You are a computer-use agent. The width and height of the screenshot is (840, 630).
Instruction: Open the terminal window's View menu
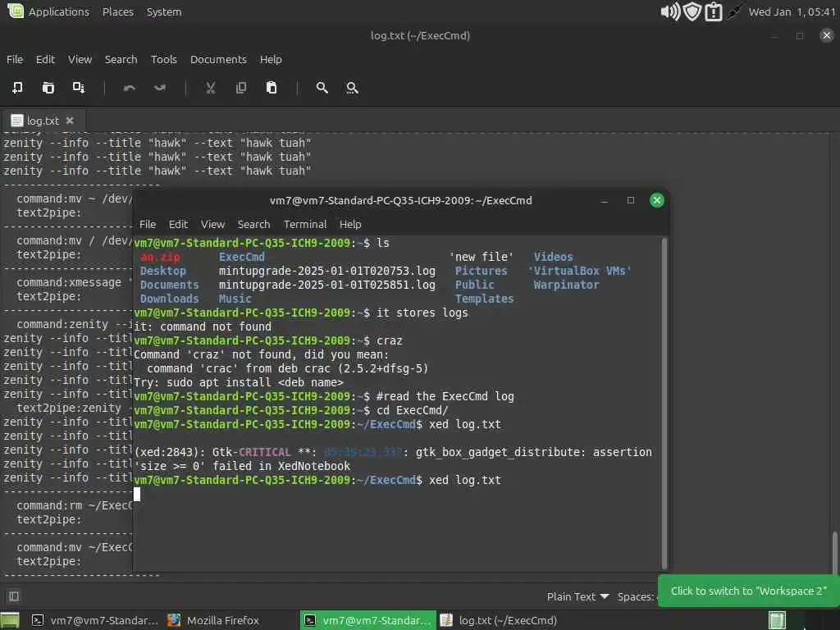pyautogui.click(x=212, y=225)
